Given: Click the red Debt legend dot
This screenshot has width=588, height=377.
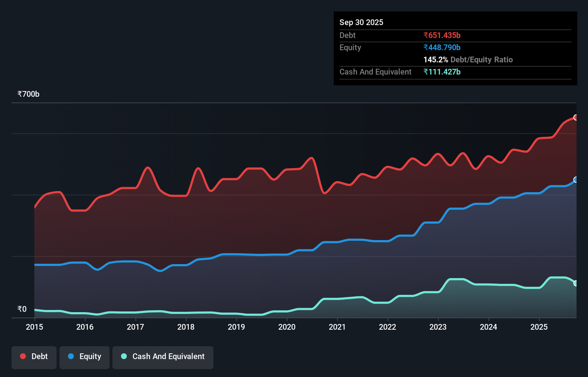Looking at the screenshot, I should pos(23,356).
